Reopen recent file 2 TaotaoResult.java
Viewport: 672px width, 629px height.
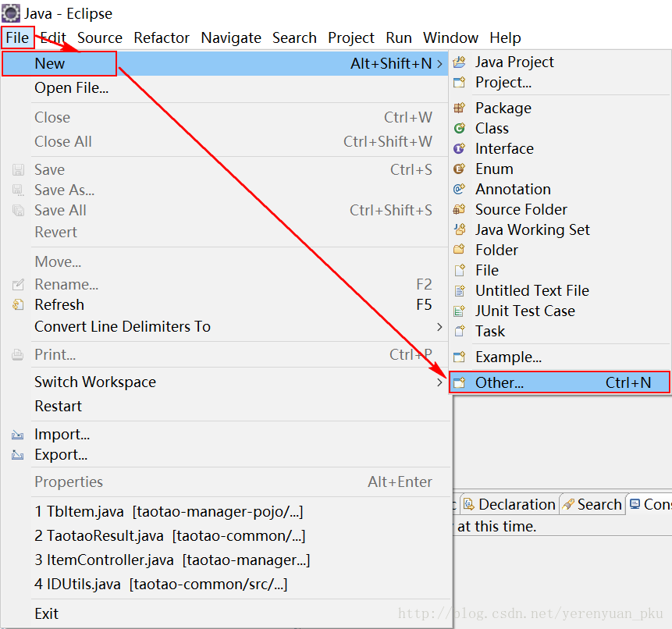[225, 536]
